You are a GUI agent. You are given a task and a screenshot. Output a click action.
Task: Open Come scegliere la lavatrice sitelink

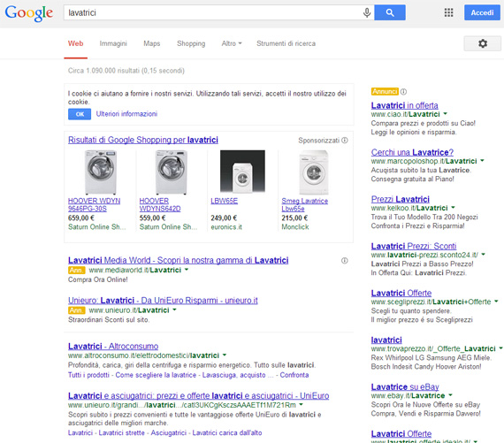[x=156, y=375]
